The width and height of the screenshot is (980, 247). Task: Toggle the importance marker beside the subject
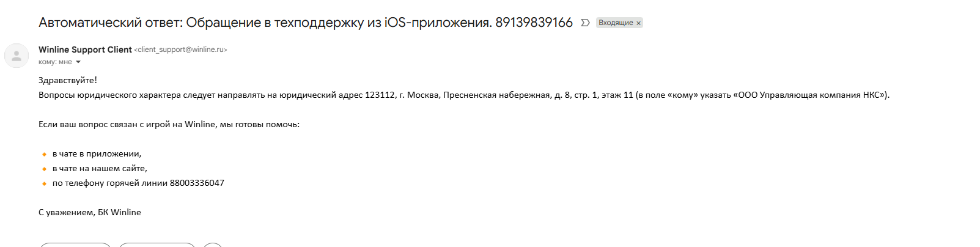point(585,23)
